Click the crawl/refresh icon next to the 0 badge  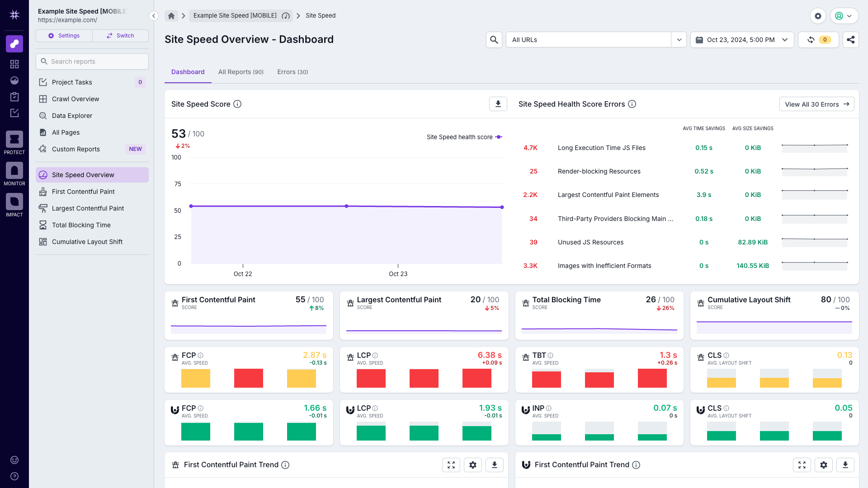pyautogui.click(x=812, y=40)
